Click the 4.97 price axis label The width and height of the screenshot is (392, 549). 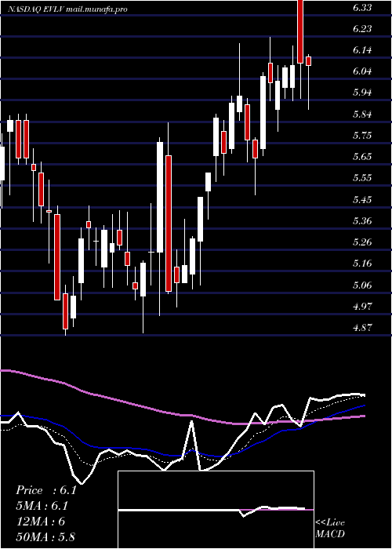(362, 307)
